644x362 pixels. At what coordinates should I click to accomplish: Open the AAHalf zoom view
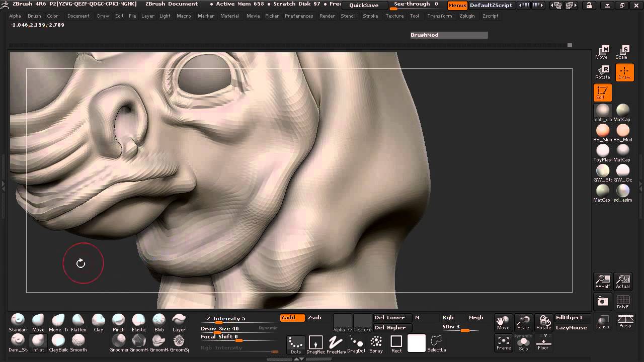(x=603, y=282)
